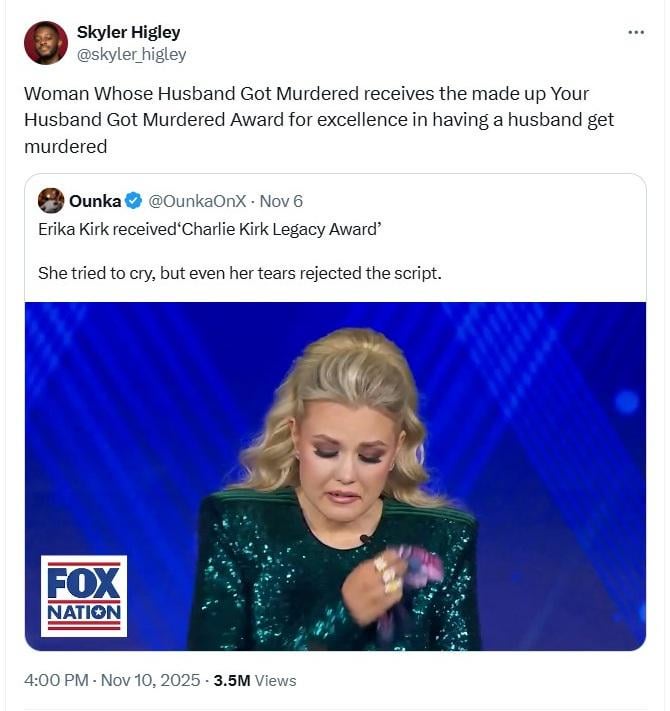Click the 'She tried to cry' sentence
Viewport: 670px width, 711px height.
239,272
